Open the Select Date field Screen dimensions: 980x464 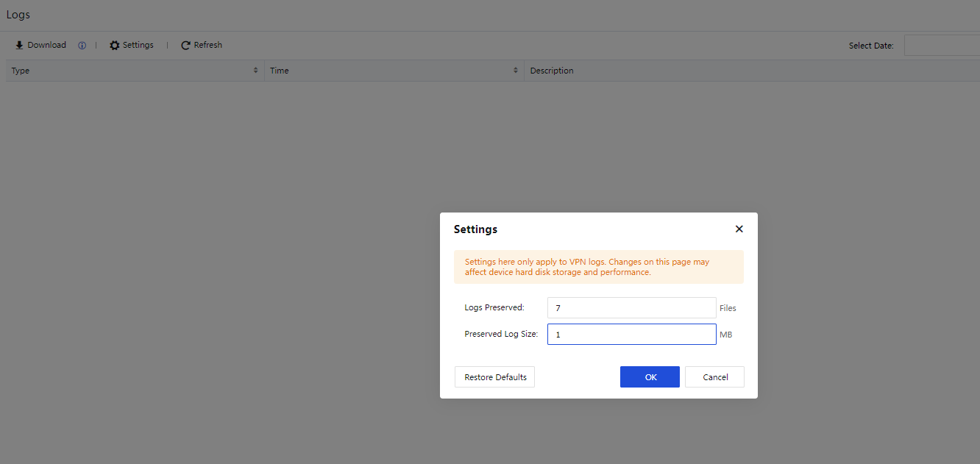[942, 46]
